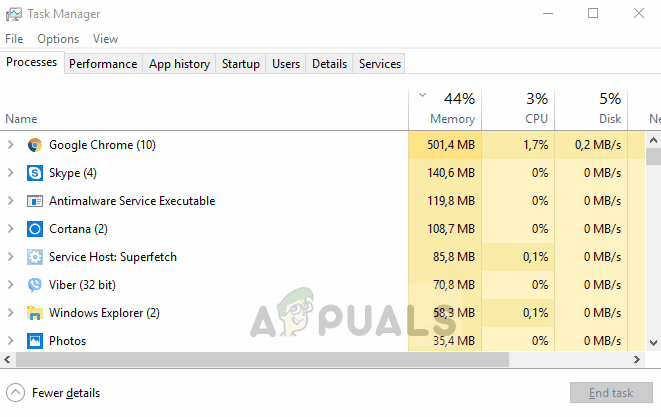Expand the Google Chrome process group
661x417 pixels.
pyautogui.click(x=10, y=145)
